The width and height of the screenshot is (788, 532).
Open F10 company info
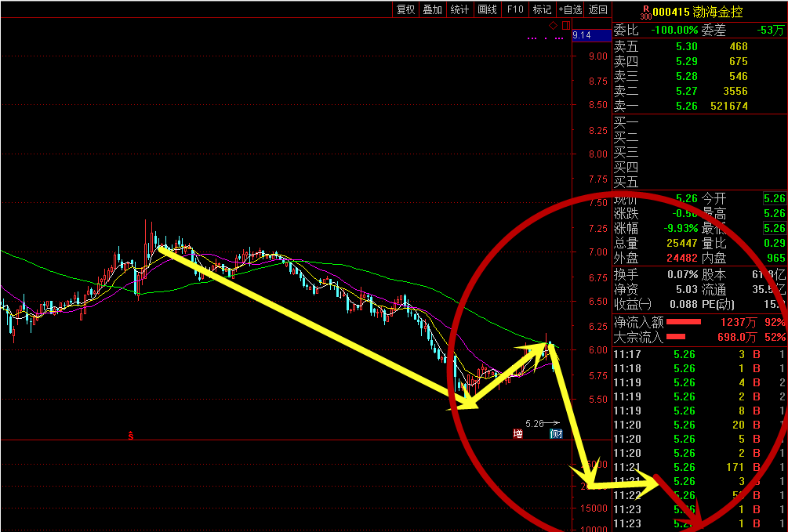pyautogui.click(x=515, y=9)
